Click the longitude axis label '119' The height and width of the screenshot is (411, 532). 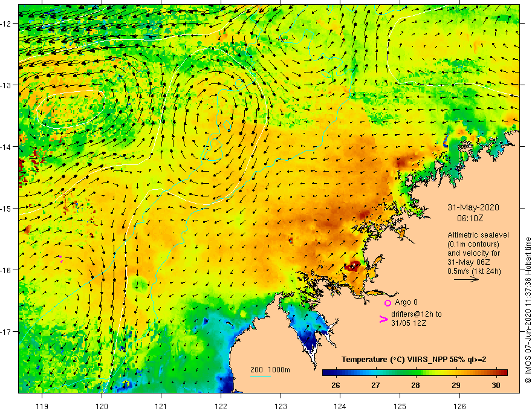click(x=42, y=406)
